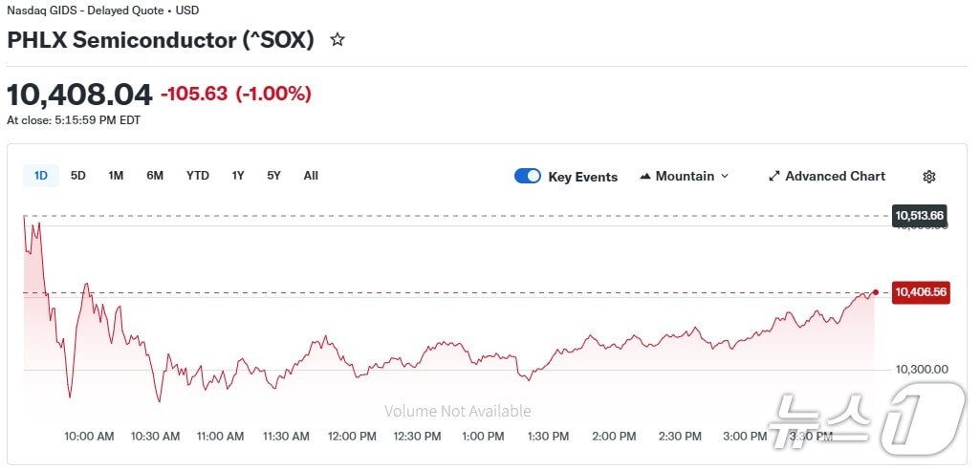Select the All time range
This screenshot has width=980, height=470.
tap(311, 176)
